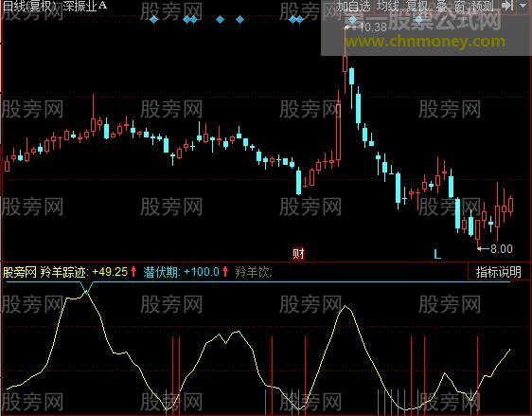Select the 预测 forecast menu item
This screenshot has height=416, width=532.
click(483, 6)
